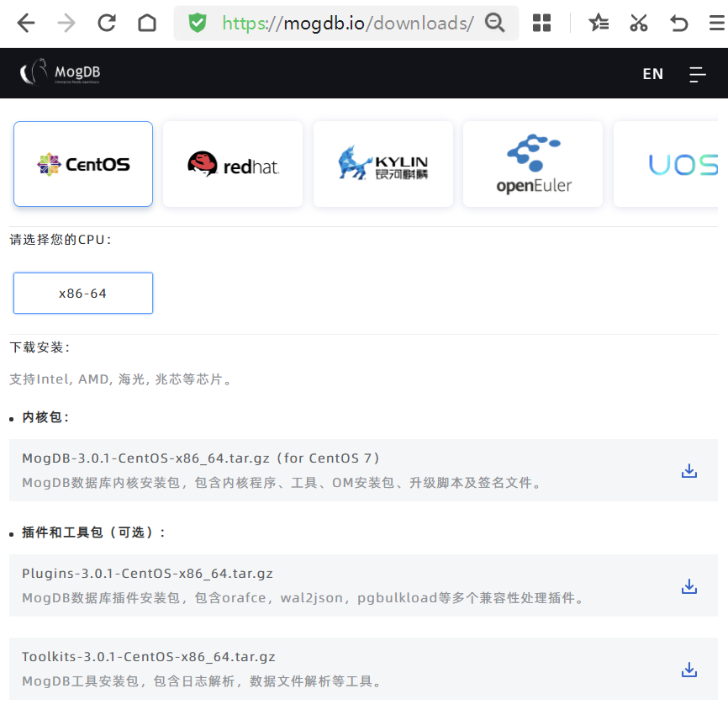The height and width of the screenshot is (715, 728).
Task: Select the UOS operating system card
Action: (666, 164)
